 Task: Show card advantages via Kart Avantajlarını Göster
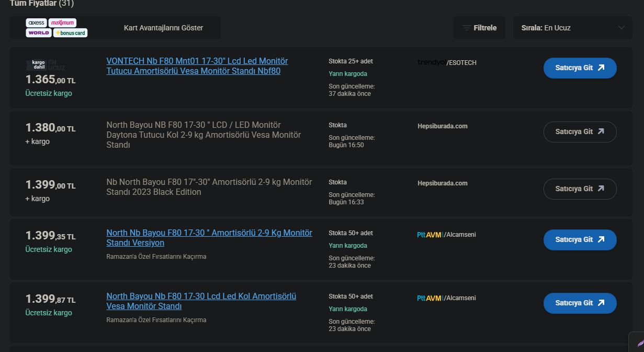click(163, 28)
